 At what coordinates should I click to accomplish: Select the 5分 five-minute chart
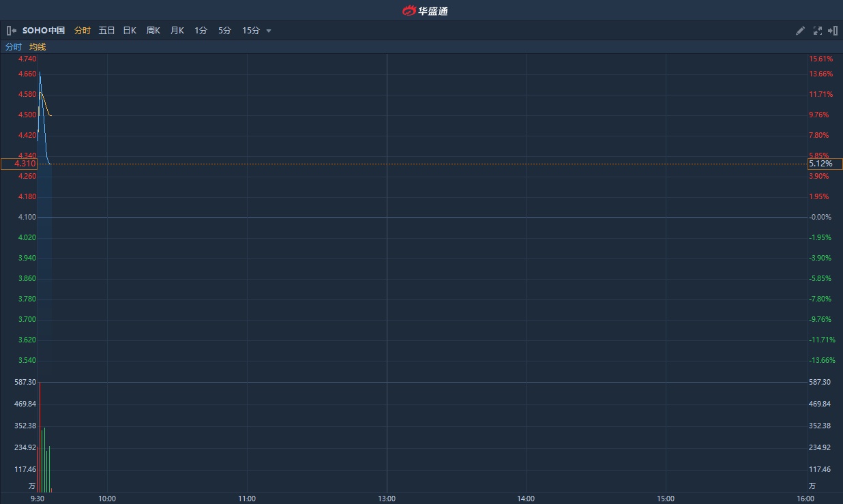tap(224, 31)
